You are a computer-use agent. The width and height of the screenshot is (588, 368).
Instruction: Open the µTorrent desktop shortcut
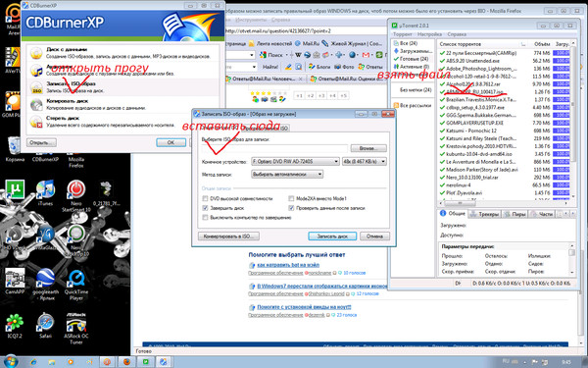15,188
